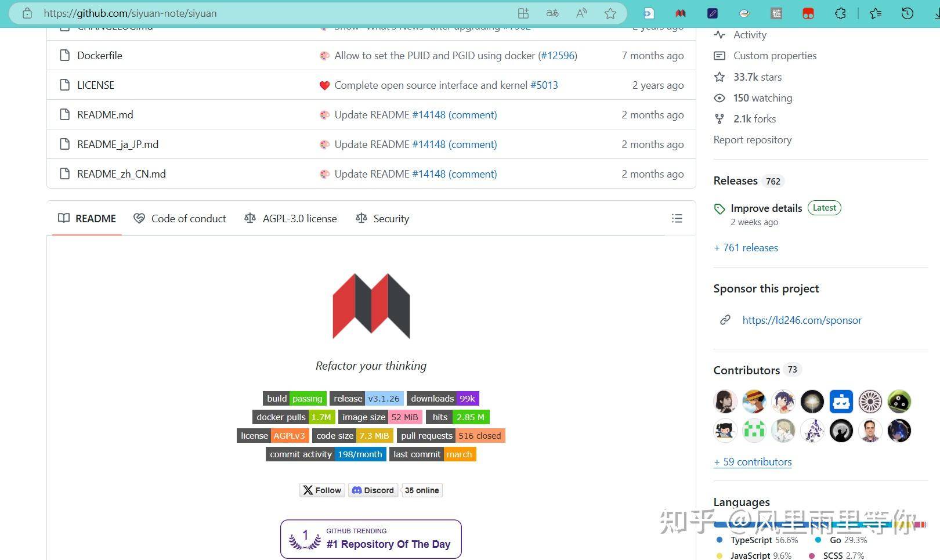This screenshot has height=560, width=940.
Task: Switch to the Code of conduct tab
Action: tap(180, 218)
